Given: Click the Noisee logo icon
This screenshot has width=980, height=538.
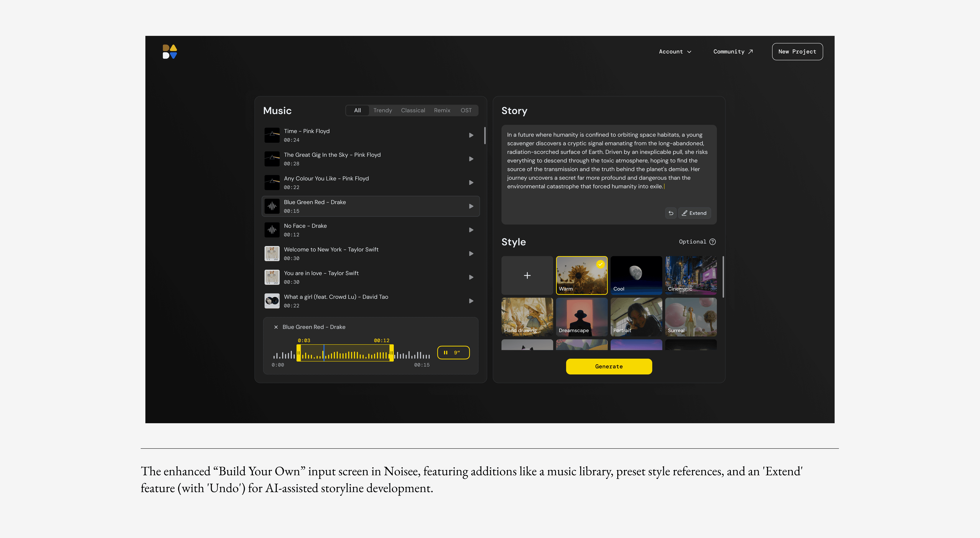Looking at the screenshot, I should (x=170, y=52).
